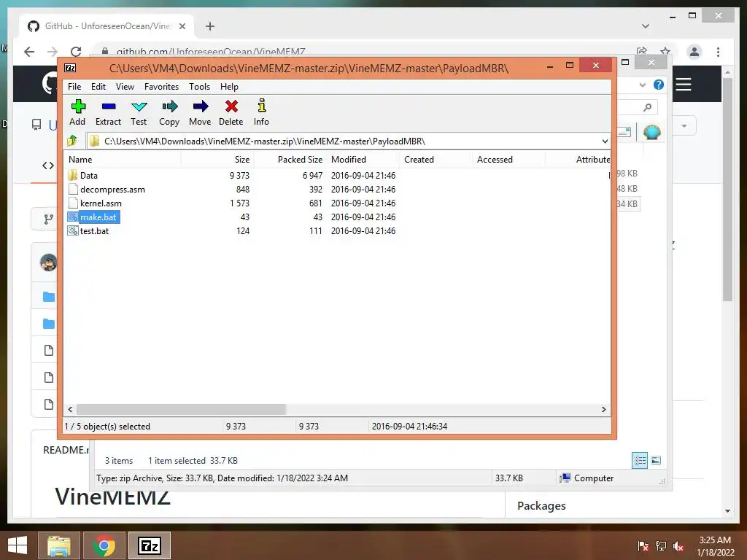Image resolution: width=747 pixels, height=560 pixels.
Task: Open a new Chrome tab
Action: 210,26
